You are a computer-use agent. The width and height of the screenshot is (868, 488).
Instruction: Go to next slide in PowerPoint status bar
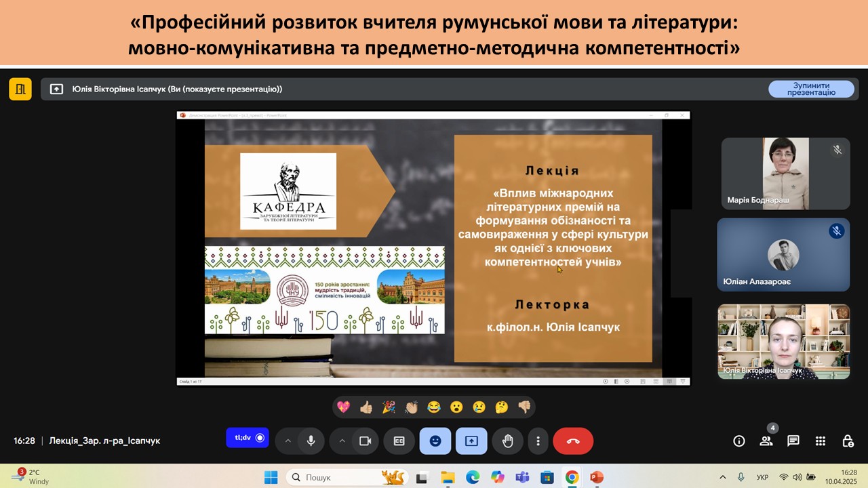627,382
